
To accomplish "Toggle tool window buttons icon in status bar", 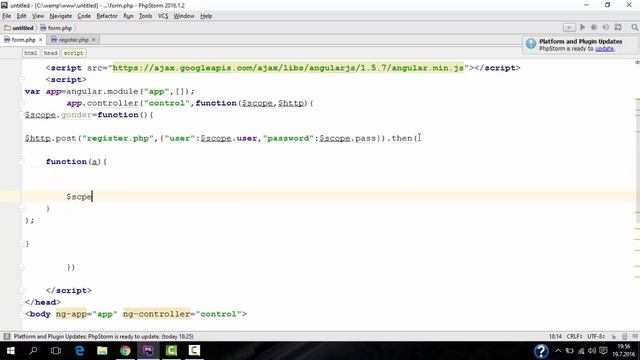I will [7, 336].
